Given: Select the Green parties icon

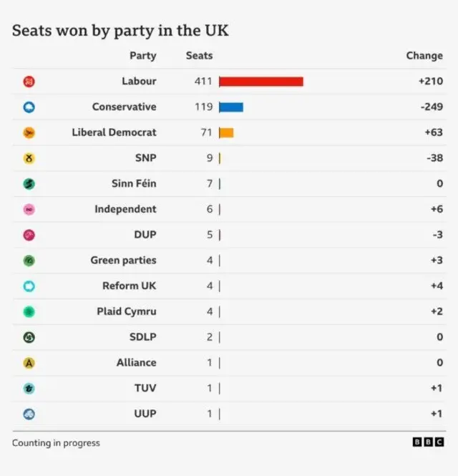Looking at the screenshot, I should 29,261.
